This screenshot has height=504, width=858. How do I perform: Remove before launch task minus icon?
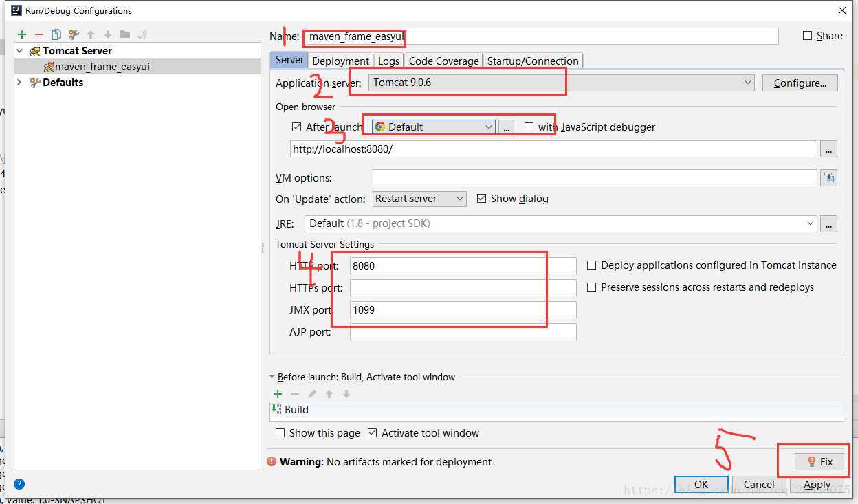(295, 394)
